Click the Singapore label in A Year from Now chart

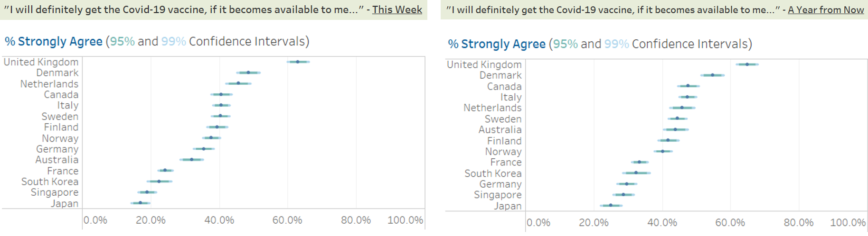click(498, 195)
